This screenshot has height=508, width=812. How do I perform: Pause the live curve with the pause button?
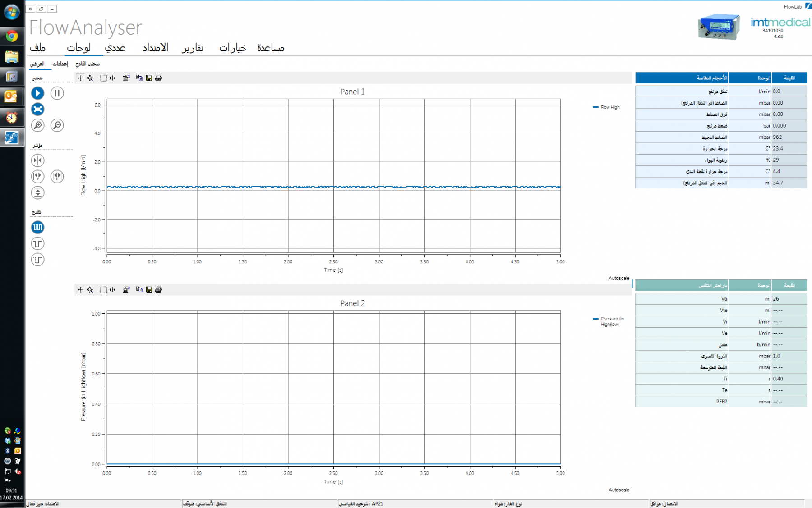(x=57, y=93)
